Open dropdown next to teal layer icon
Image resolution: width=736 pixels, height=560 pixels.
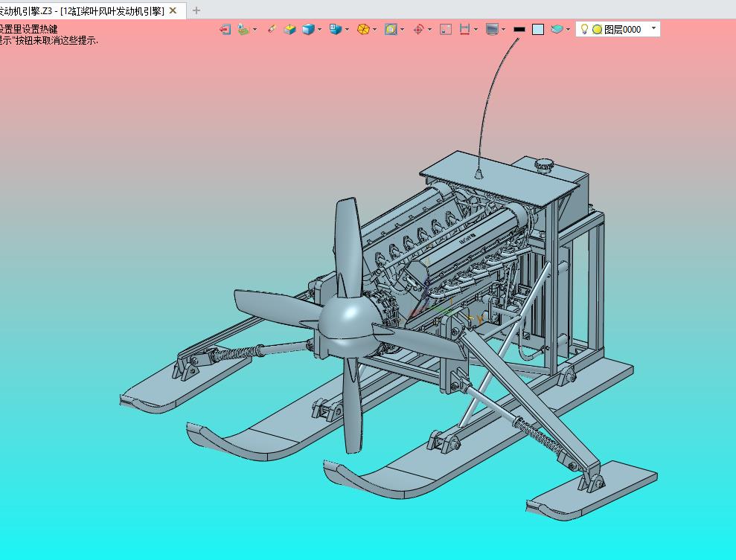[568, 30]
